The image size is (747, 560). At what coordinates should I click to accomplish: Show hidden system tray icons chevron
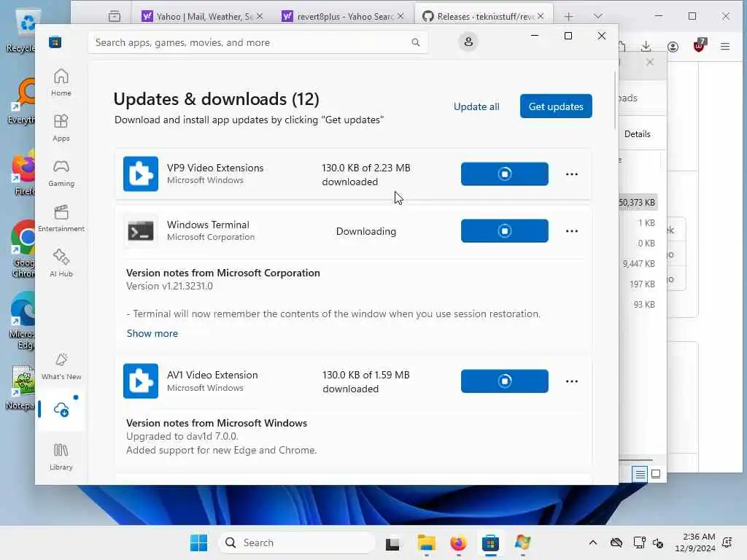[592, 542]
